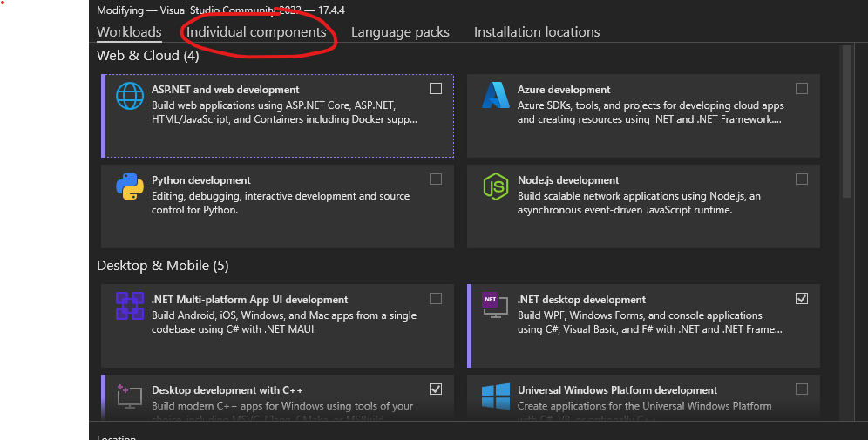Click the .NET Multi-platform App UI icon
Viewport: 868px width, 440px height.
coord(130,306)
